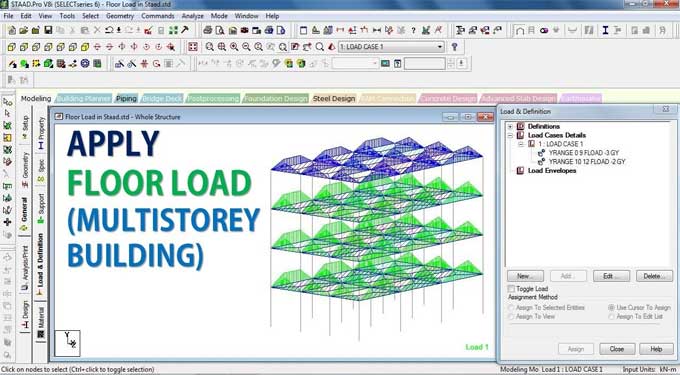Image resolution: width=680 pixels, height=375 pixels.
Task: Save the model with floppy icon
Action: (x=48, y=30)
